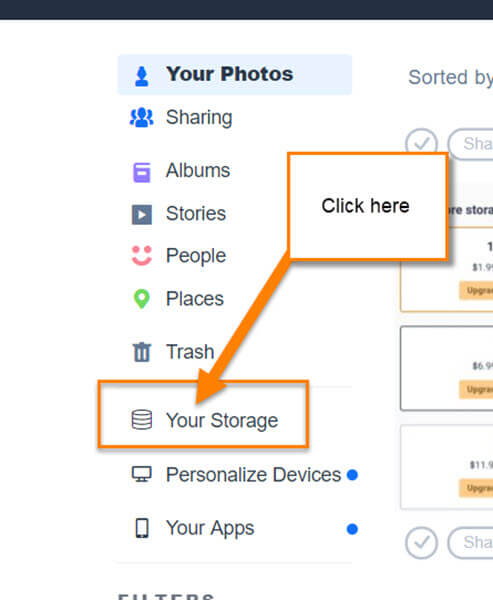Open the Trash bin icon

[x=142, y=352]
